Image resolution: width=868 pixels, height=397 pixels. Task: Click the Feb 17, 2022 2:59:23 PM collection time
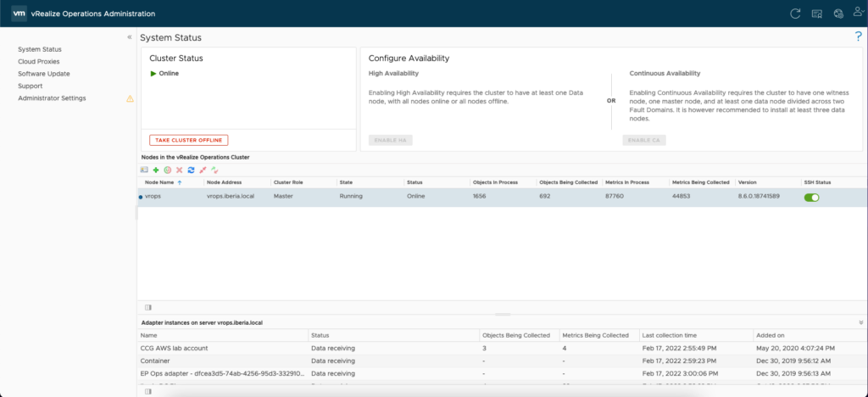pyautogui.click(x=681, y=361)
